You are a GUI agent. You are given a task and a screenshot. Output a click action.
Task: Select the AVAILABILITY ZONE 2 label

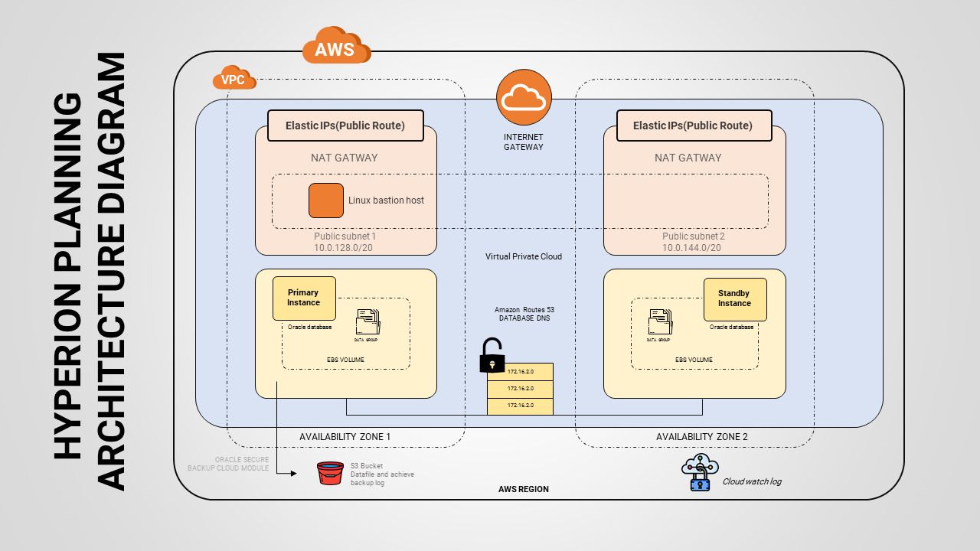coord(702,437)
